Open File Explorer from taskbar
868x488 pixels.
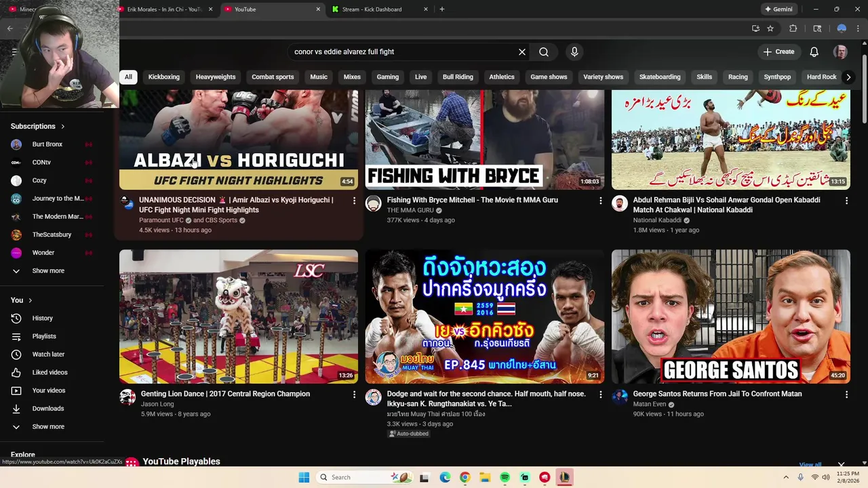pyautogui.click(x=485, y=477)
